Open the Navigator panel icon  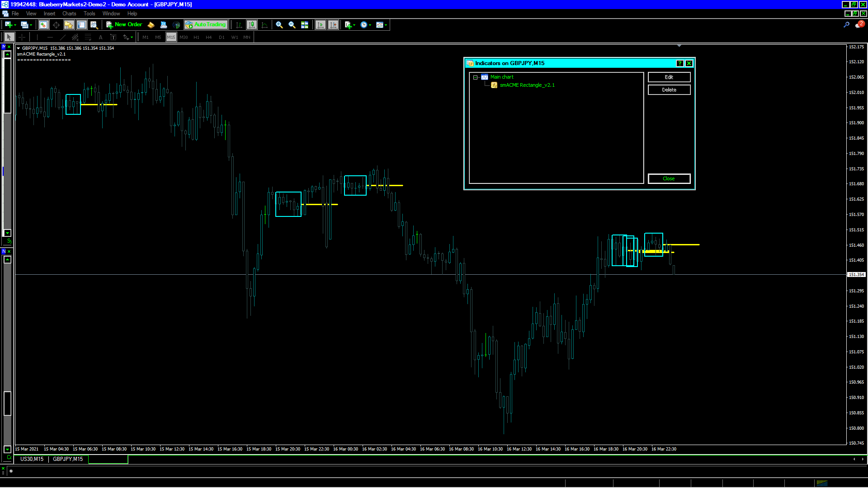(69, 25)
